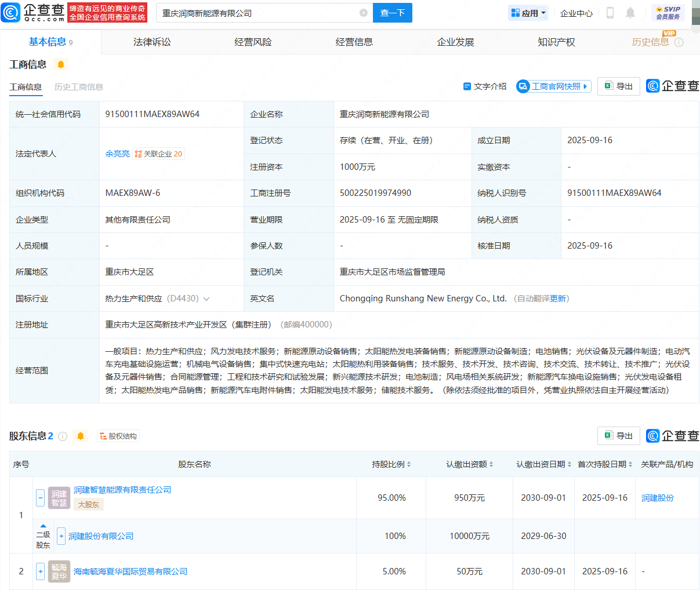Screen dimensions: 700x590
Task: Open the 应用 dropdown menu
Action: coord(528,13)
